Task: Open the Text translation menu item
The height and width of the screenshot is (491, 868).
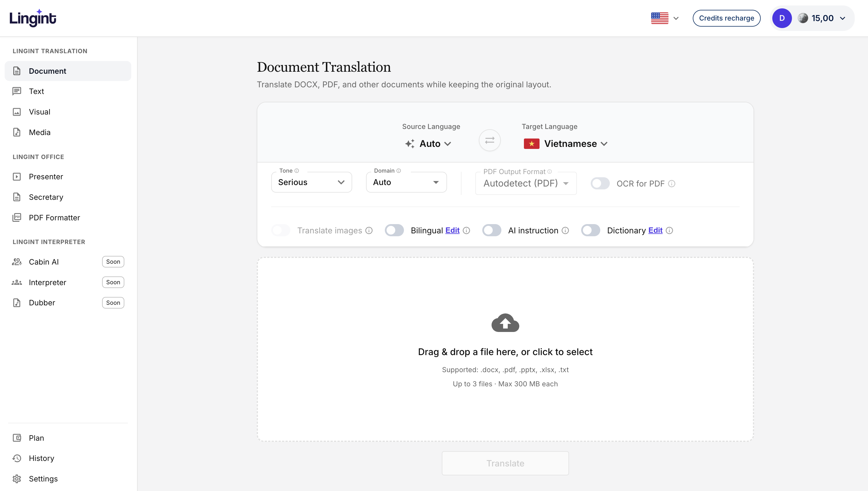Action: coord(68,91)
